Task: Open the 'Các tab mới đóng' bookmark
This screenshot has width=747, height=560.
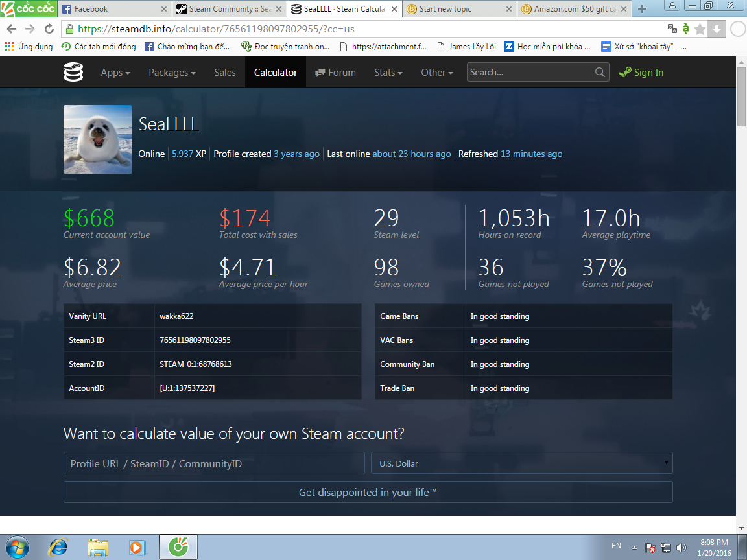Action: click(99, 46)
